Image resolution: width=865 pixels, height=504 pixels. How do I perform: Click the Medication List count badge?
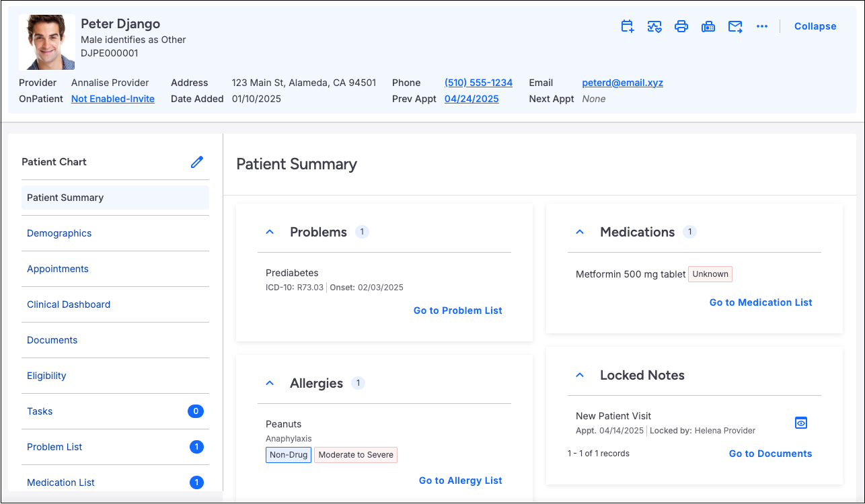click(x=196, y=482)
